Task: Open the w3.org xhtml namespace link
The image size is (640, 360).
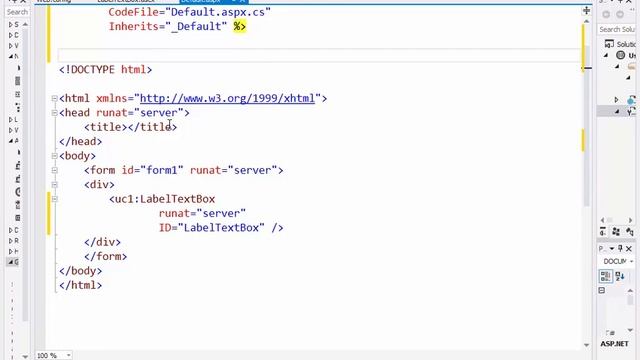Action: coord(227,98)
